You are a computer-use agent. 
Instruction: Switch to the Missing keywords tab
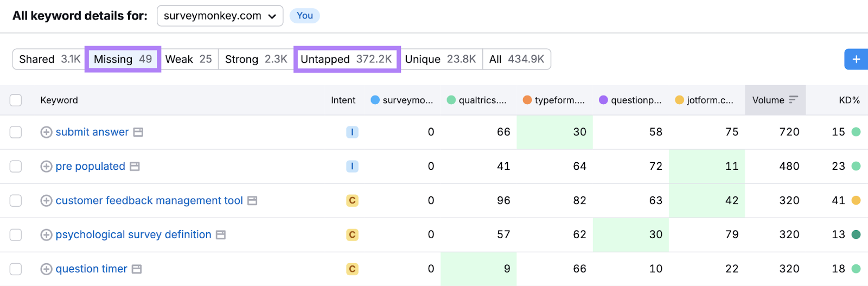[x=123, y=59]
